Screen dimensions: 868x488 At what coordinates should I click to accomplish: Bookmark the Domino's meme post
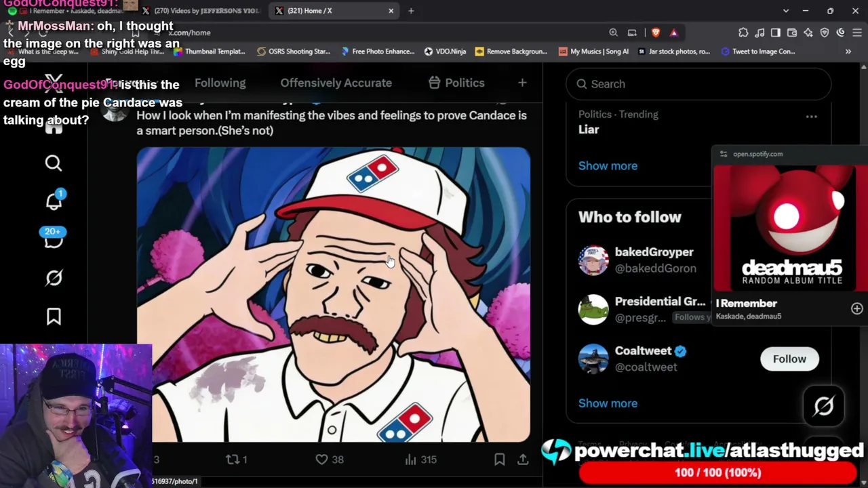[499, 460]
